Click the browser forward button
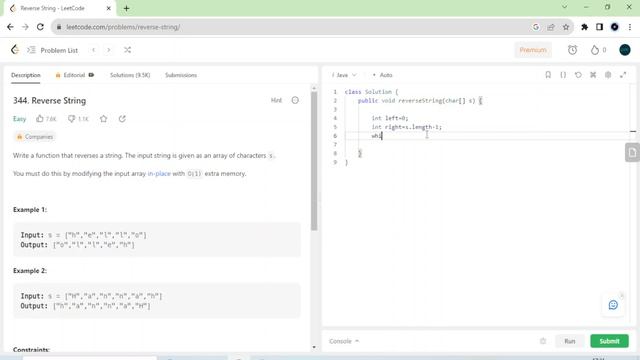Viewport: 640px width, 360px height. coord(25,27)
